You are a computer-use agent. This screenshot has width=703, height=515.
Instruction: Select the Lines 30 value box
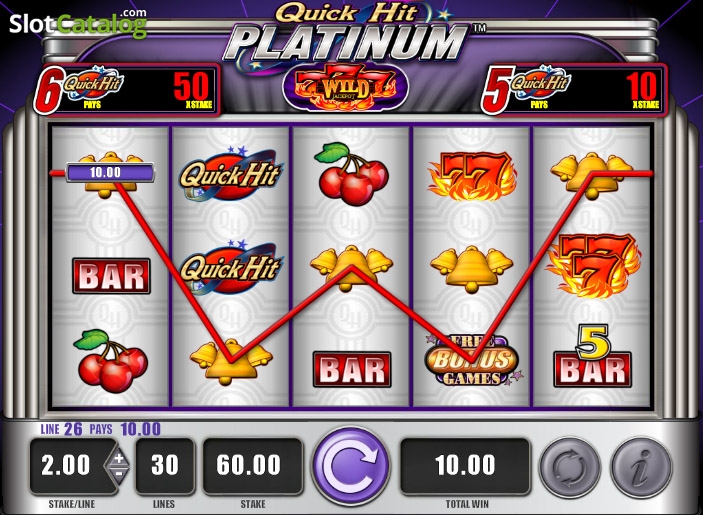165,466
